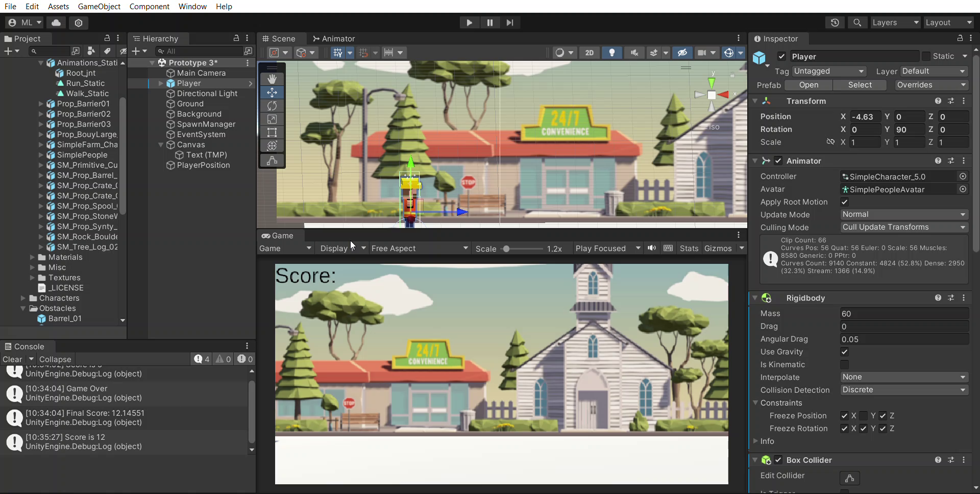Click Clear in the Console
The width and height of the screenshot is (980, 494).
point(12,359)
